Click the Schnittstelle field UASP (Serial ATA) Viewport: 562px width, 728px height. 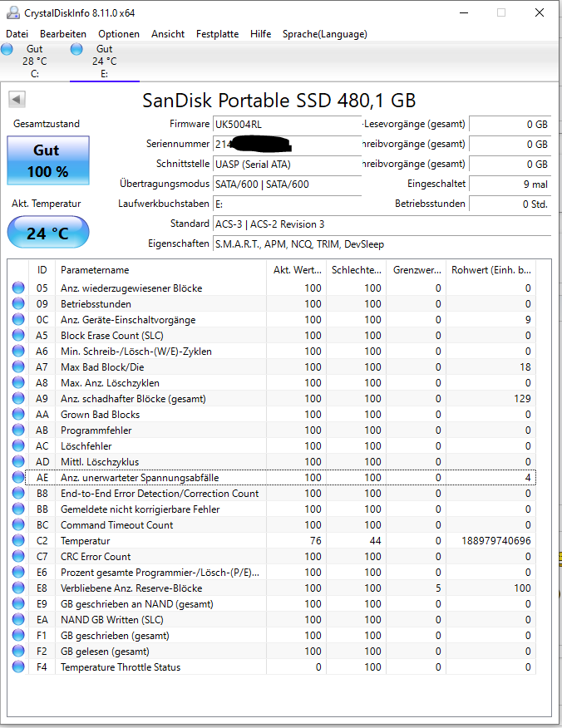[287, 165]
